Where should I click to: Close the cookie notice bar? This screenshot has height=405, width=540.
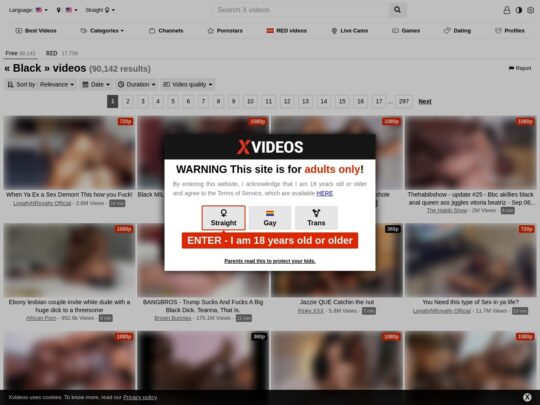pyautogui.click(x=527, y=397)
